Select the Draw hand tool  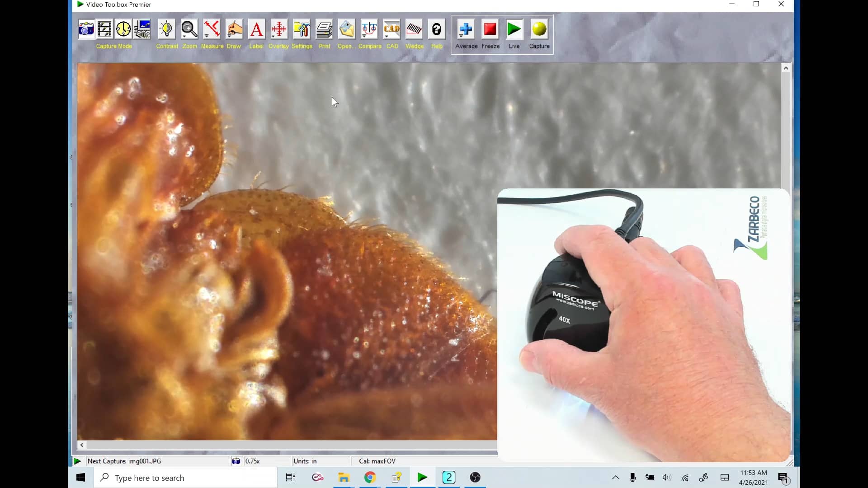[234, 29]
